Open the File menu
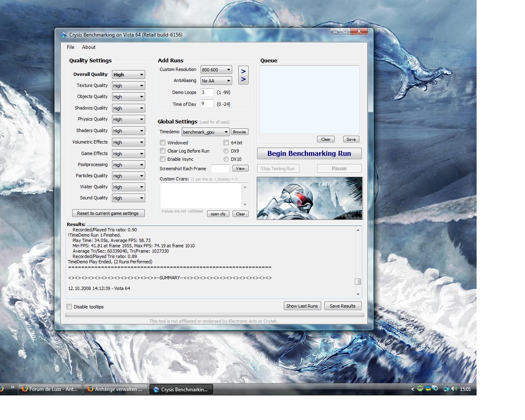 71,47
